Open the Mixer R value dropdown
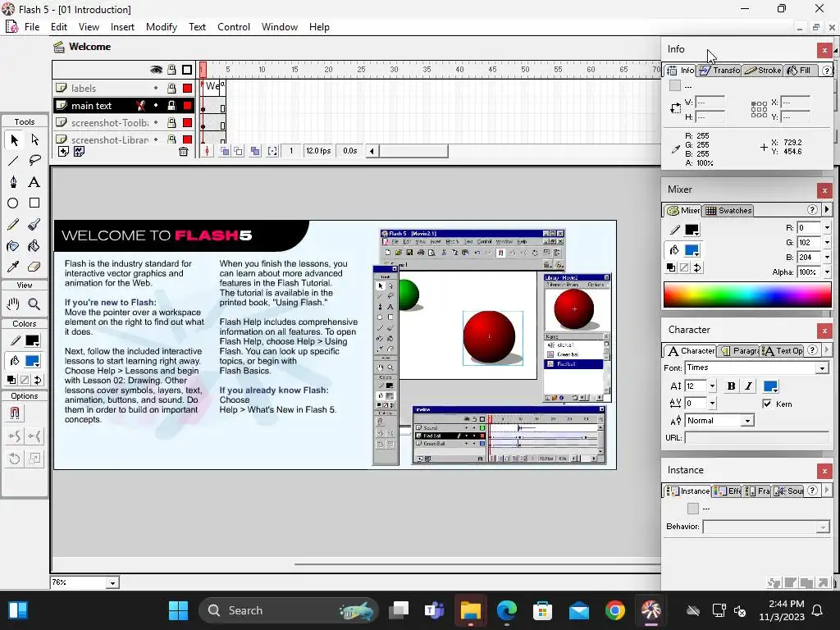This screenshot has height=630, width=840. (827, 228)
